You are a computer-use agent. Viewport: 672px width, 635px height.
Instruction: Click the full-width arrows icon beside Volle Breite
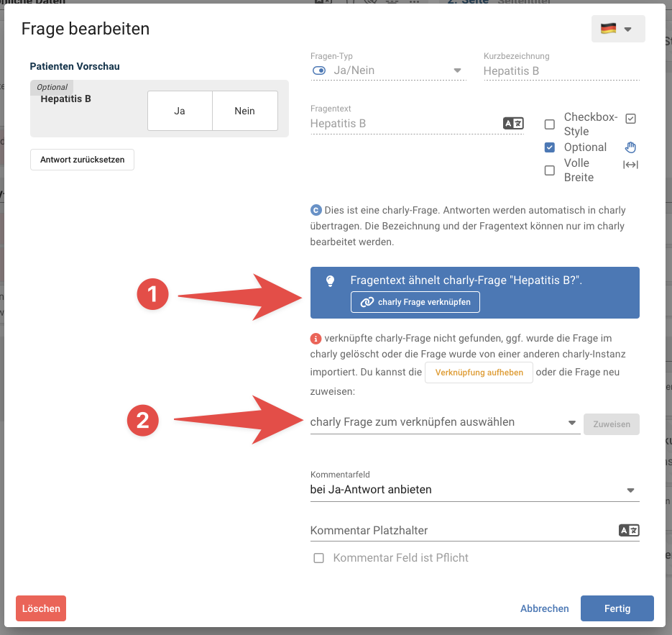(630, 165)
